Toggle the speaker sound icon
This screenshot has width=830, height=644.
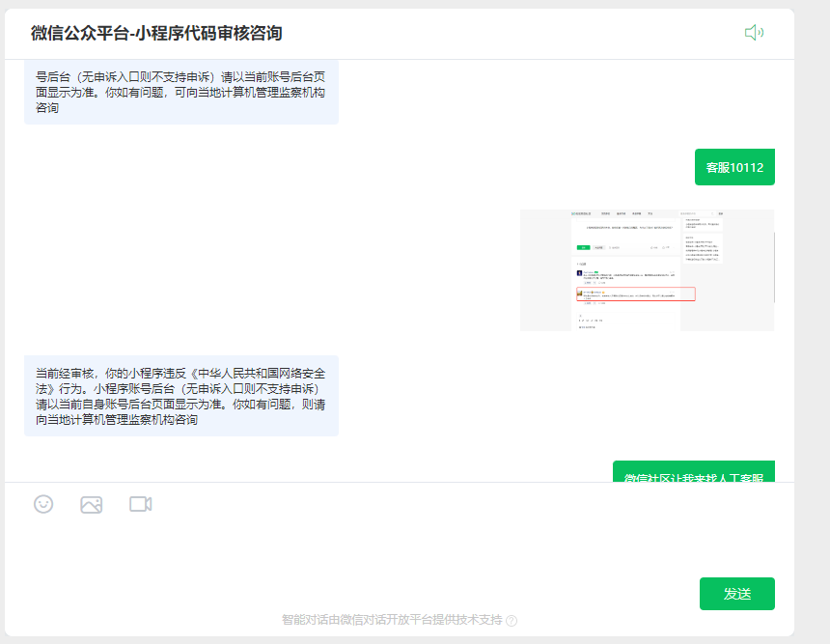(754, 33)
